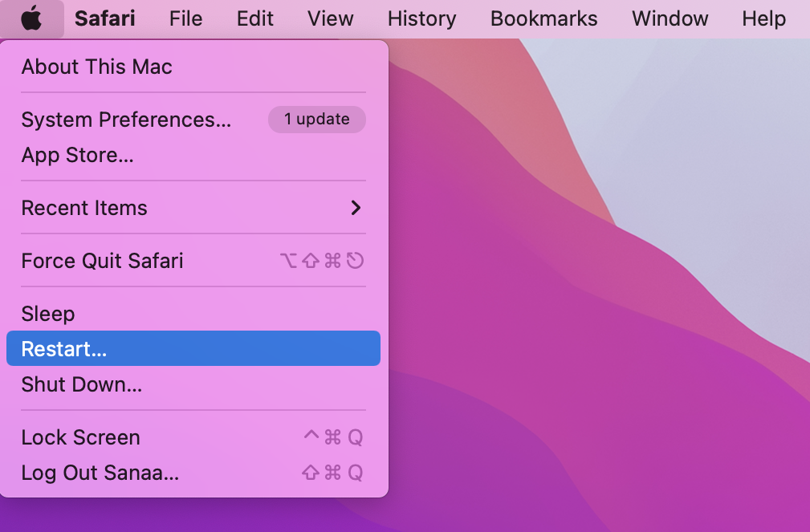Choose Log Out Sanaa
This screenshot has height=532, width=810.
(x=193, y=473)
